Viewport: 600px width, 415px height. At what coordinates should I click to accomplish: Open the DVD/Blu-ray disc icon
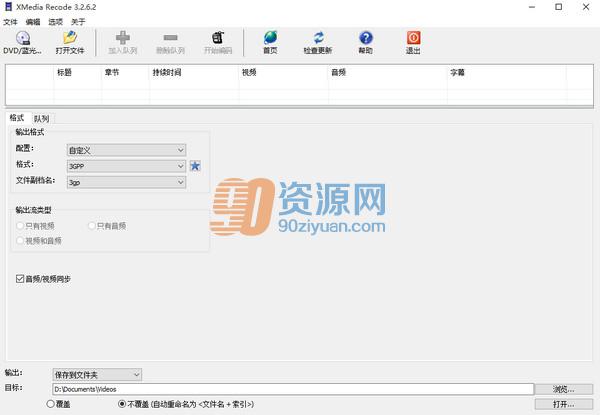[x=23, y=37]
